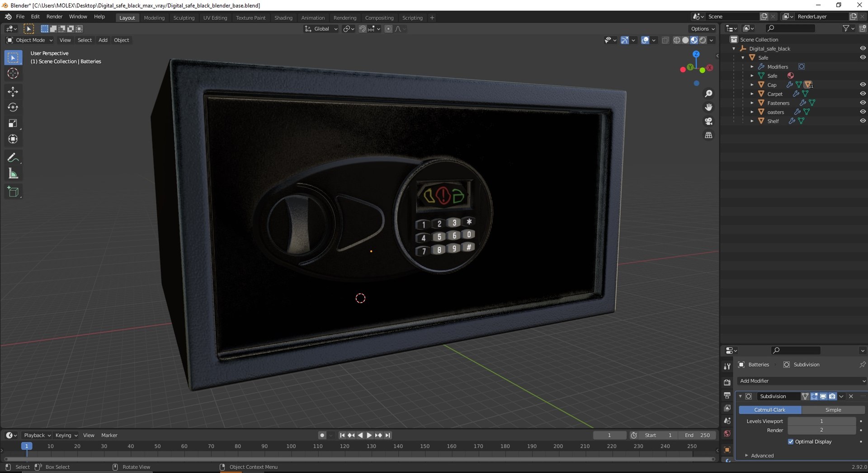Open the viewport shading options dropdown arrow
868x473 pixels.
pyautogui.click(x=712, y=40)
